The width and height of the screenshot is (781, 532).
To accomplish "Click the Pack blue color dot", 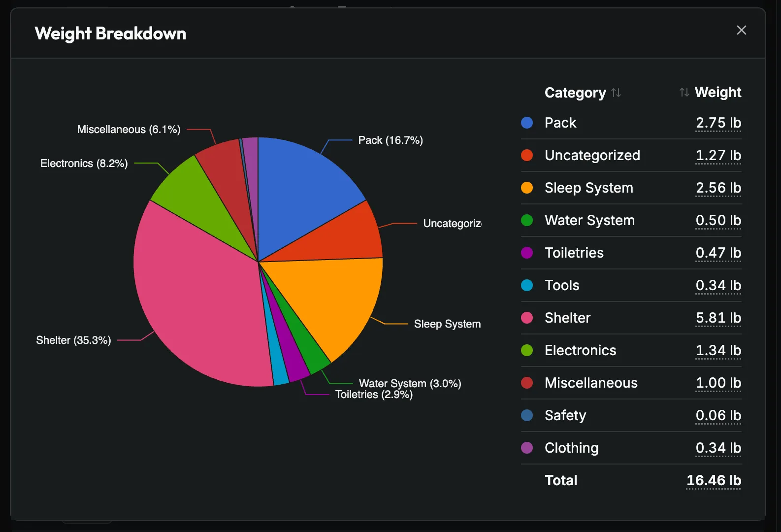I will tap(527, 123).
